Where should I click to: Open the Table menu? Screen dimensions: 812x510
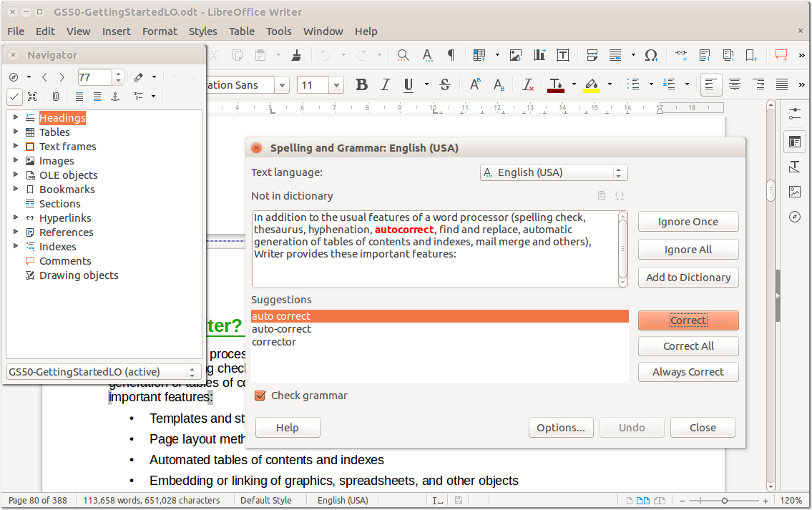tap(241, 31)
